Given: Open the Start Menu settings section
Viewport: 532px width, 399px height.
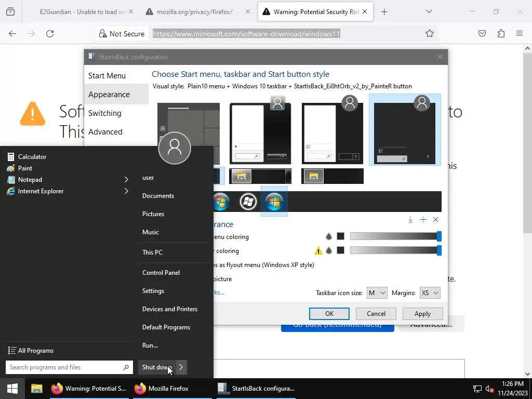Looking at the screenshot, I should [x=116, y=76].
